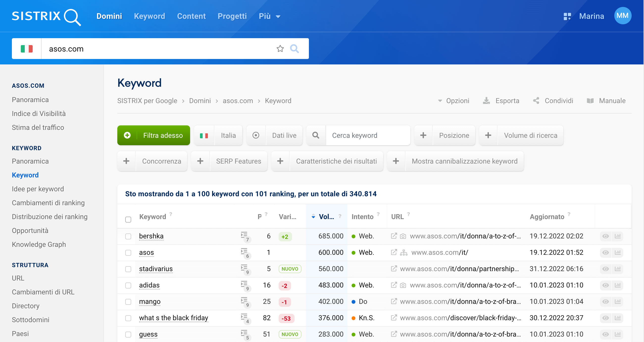Add the Posizione filter
This screenshot has width=644, height=342.
[445, 136]
